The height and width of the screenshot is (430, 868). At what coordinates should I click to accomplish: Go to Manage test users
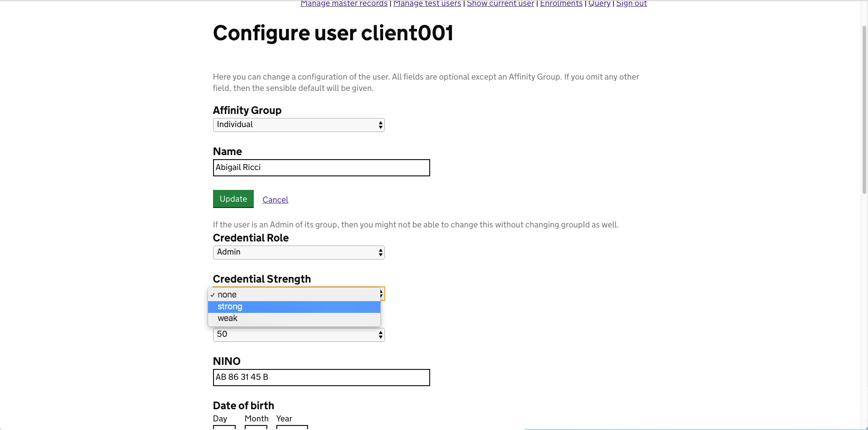click(x=427, y=4)
